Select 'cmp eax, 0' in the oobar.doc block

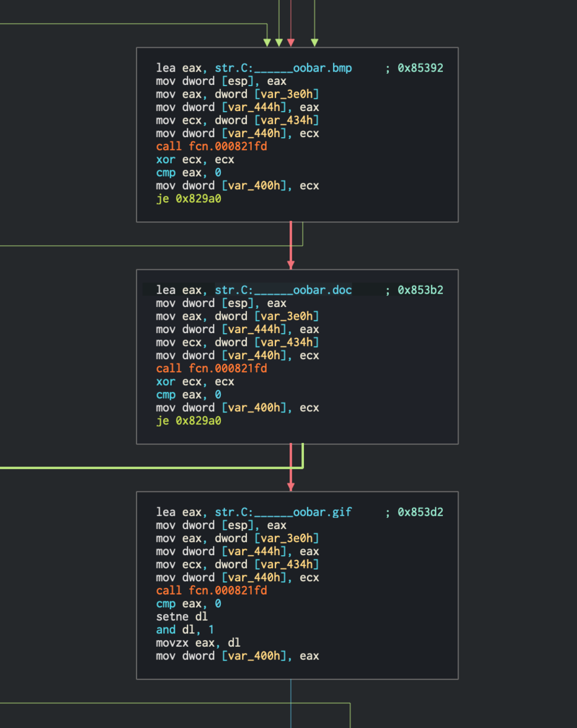189,394
